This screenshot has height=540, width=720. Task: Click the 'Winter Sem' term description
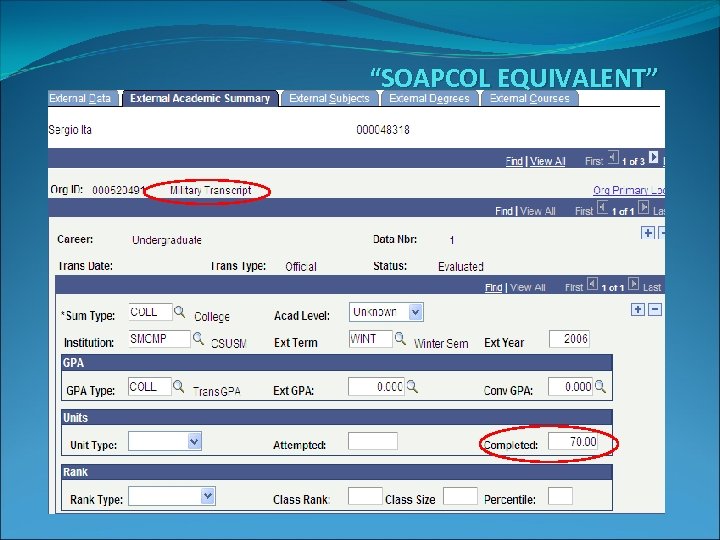coord(441,344)
